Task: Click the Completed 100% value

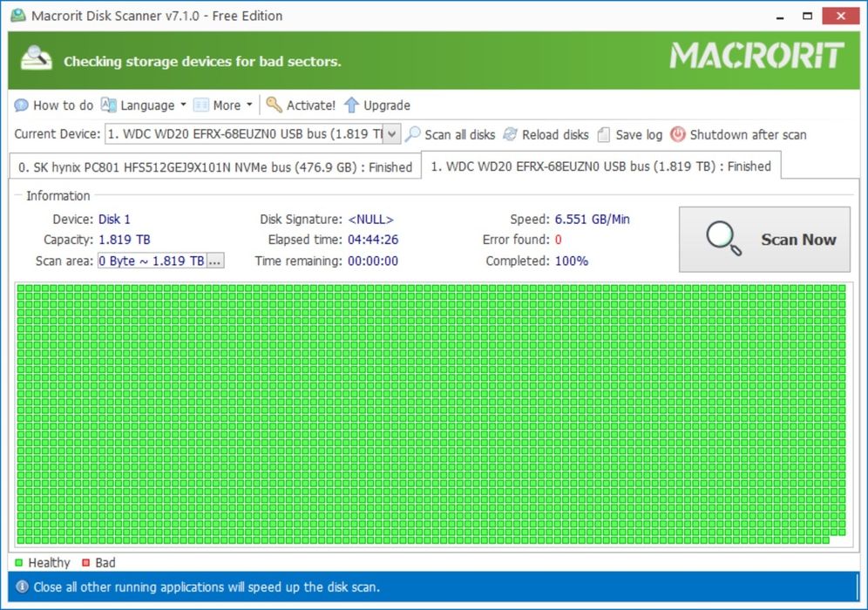Action: [x=572, y=261]
